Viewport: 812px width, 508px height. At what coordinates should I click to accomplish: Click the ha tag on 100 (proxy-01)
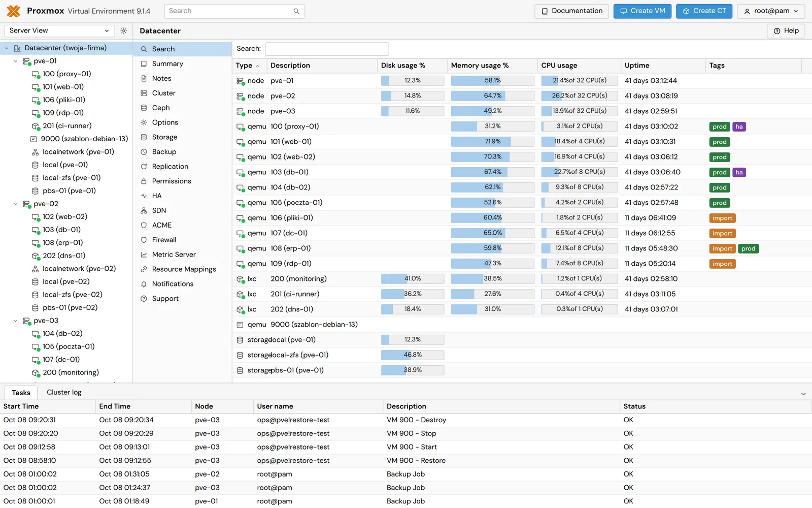pos(739,127)
